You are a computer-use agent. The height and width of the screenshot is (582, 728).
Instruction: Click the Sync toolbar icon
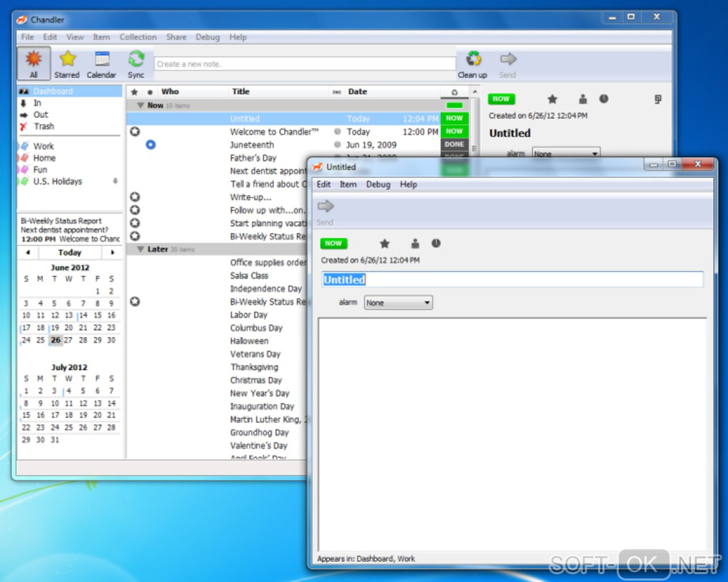(136, 59)
